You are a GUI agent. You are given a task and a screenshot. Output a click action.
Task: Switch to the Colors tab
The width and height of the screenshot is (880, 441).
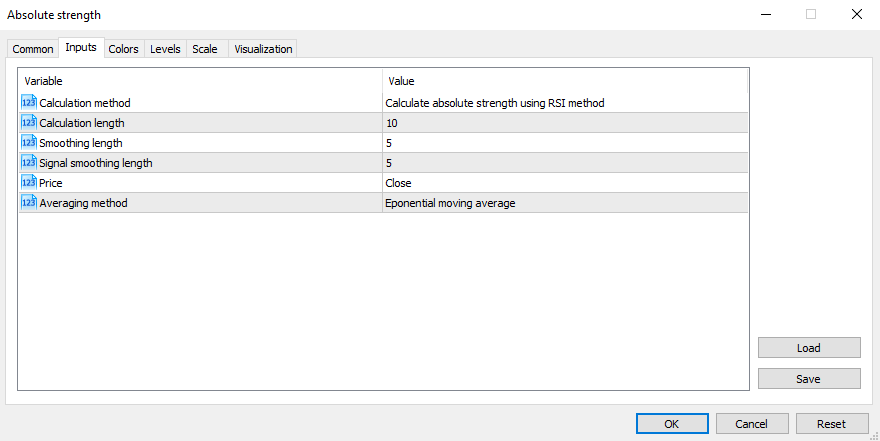pyautogui.click(x=123, y=49)
